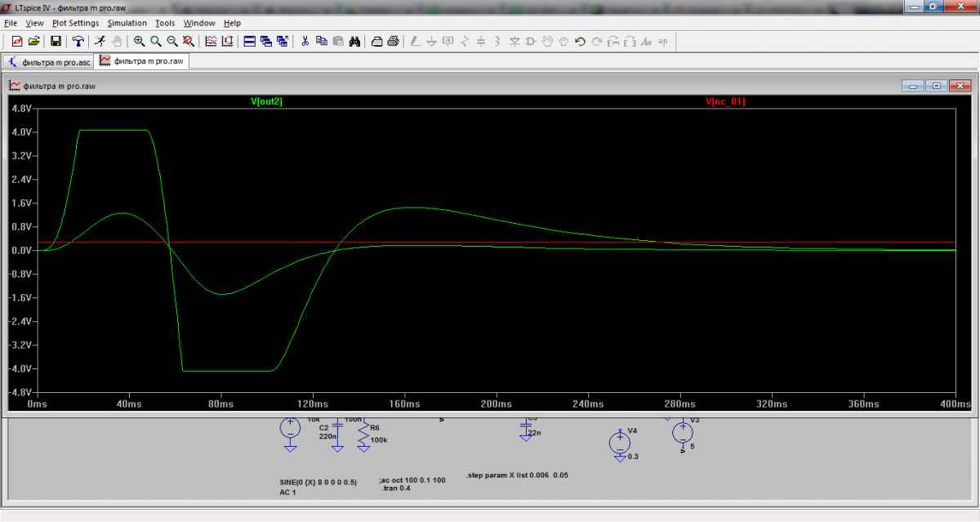This screenshot has height=522, width=980.
Task: Print the waveform with the printer icon
Action: pyautogui.click(x=393, y=41)
